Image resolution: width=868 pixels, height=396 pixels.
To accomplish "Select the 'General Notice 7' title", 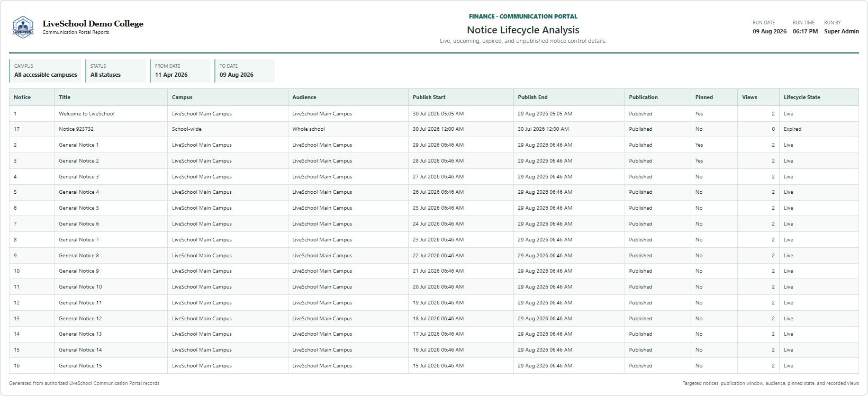I will (x=79, y=240).
